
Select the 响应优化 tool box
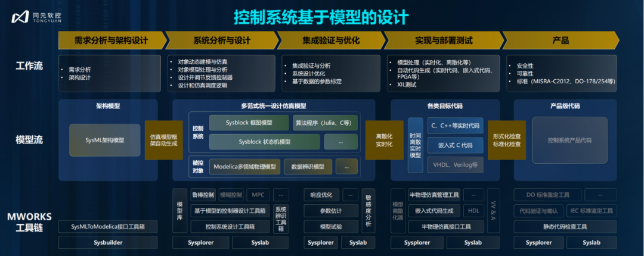pyautogui.click(x=321, y=195)
